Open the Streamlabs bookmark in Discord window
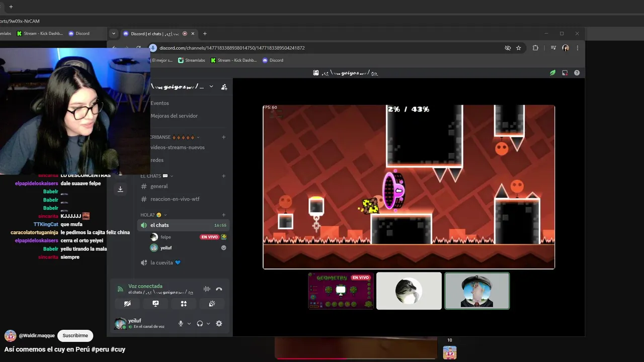This screenshot has width=644, height=362. pos(191,60)
